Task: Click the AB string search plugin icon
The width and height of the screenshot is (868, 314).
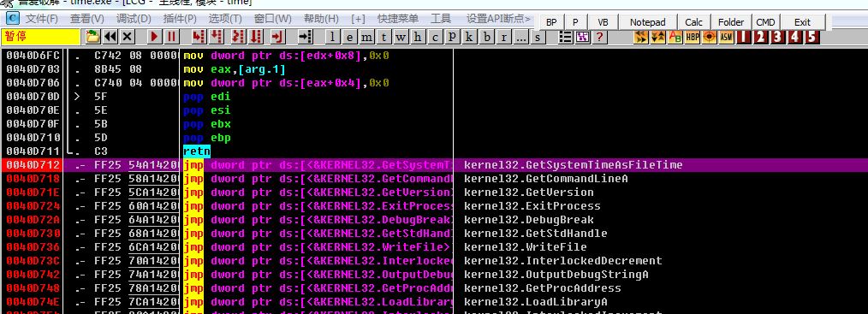Action: tap(675, 37)
